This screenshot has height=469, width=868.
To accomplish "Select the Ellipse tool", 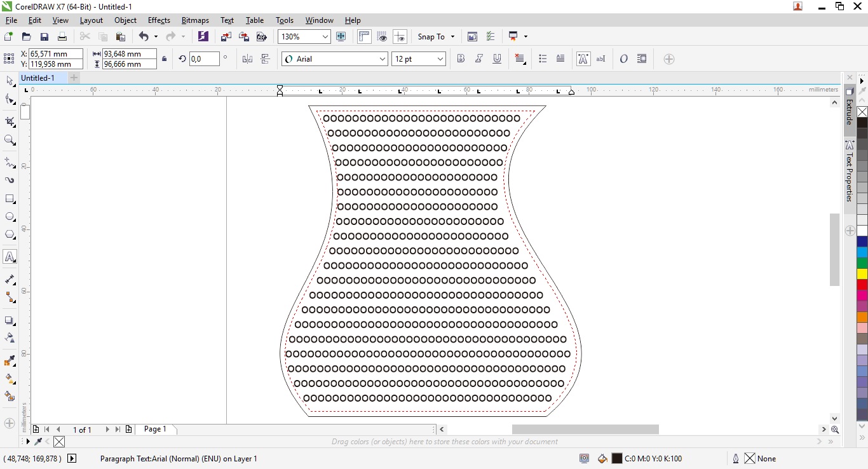I will tap(10, 217).
